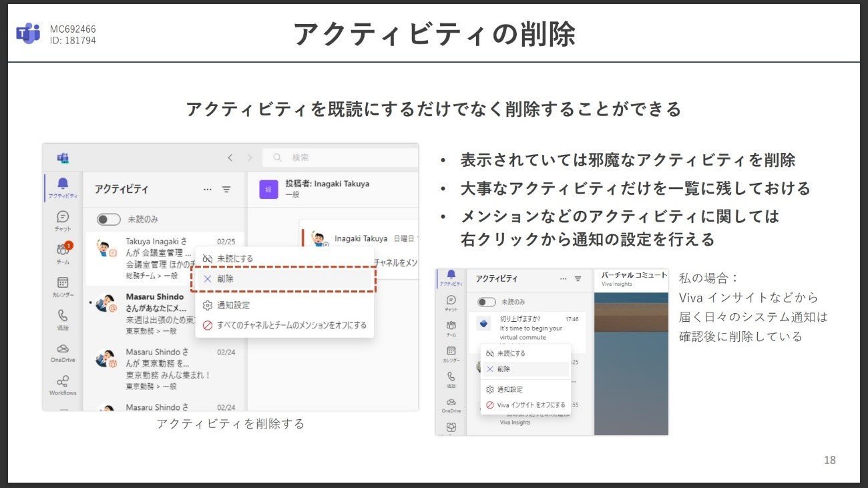Image resolution: width=868 pixels, height=488 pixels.
Task: Open OneDrive in the Viva Insights screenshot sidebar
Action: point(451,405)
